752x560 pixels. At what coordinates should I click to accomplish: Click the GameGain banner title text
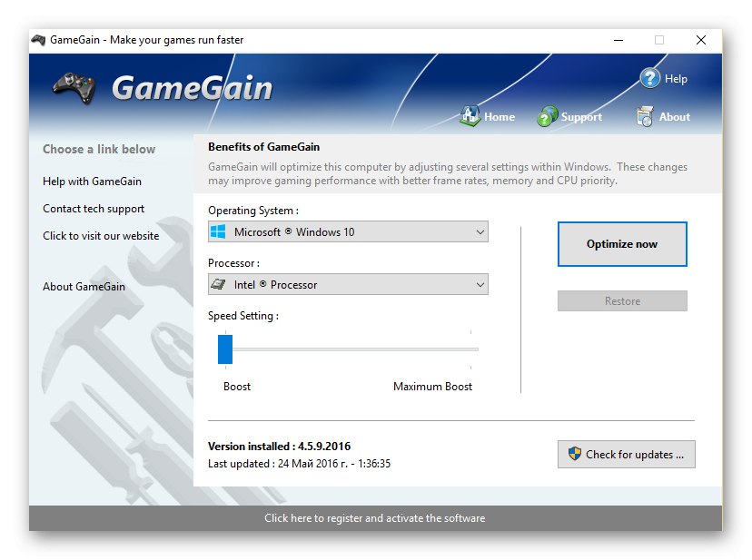(192, 88)
